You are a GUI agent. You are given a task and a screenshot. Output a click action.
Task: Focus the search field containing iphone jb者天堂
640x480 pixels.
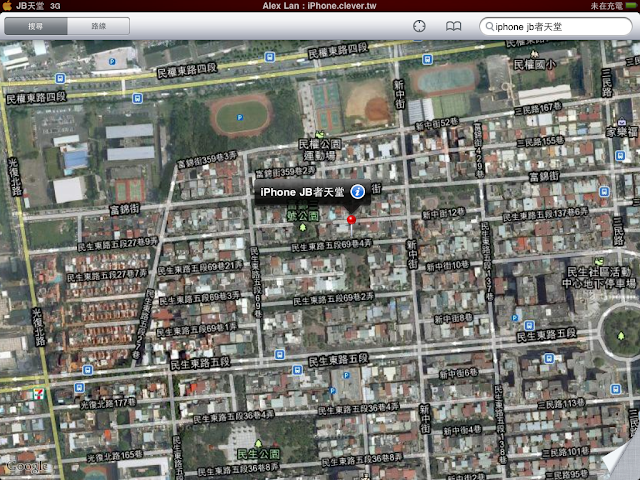[x=556, y=27]
